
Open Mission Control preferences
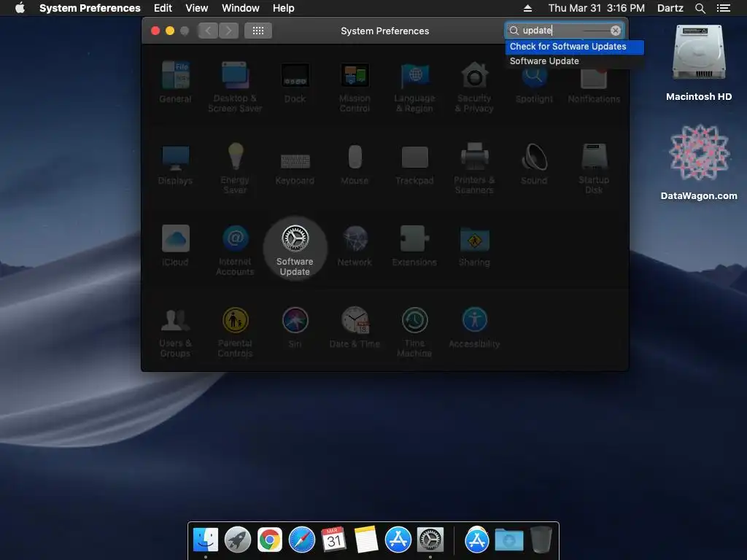(355, 87)
